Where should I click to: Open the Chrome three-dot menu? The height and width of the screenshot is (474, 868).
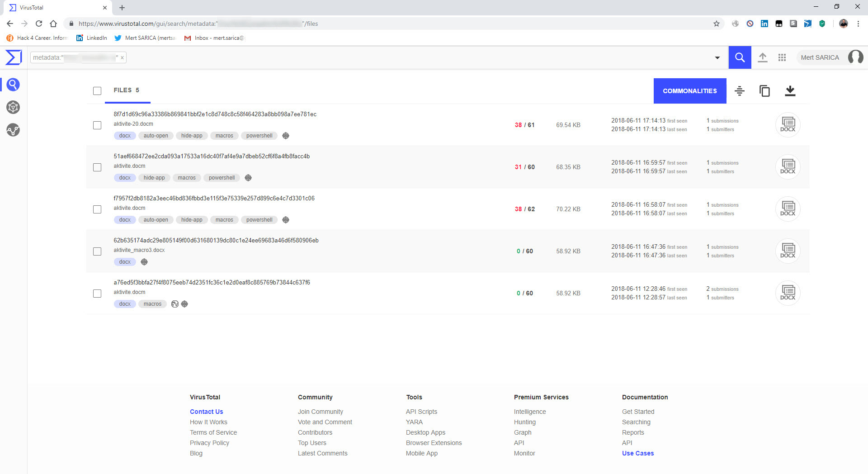click(x=858, y=24)
